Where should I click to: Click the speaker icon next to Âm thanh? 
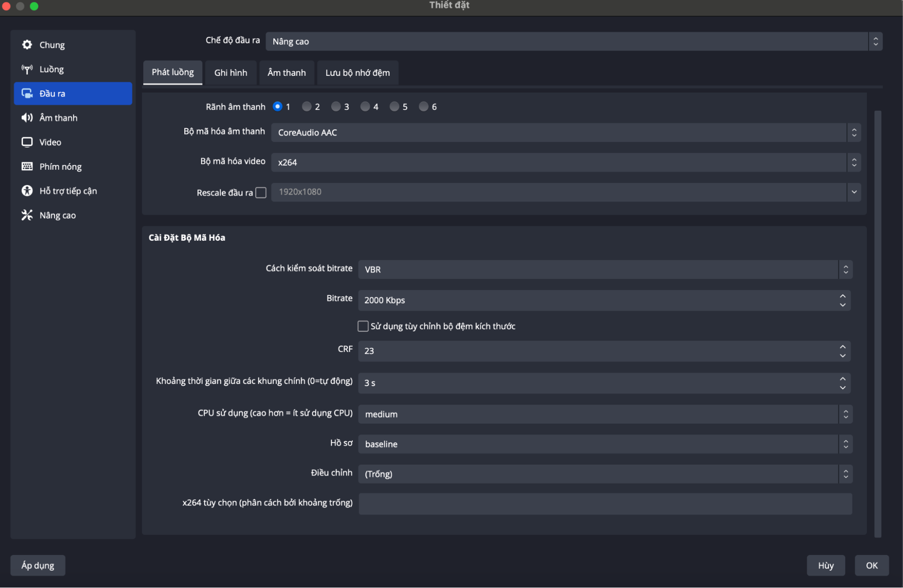tap(27, 118)
